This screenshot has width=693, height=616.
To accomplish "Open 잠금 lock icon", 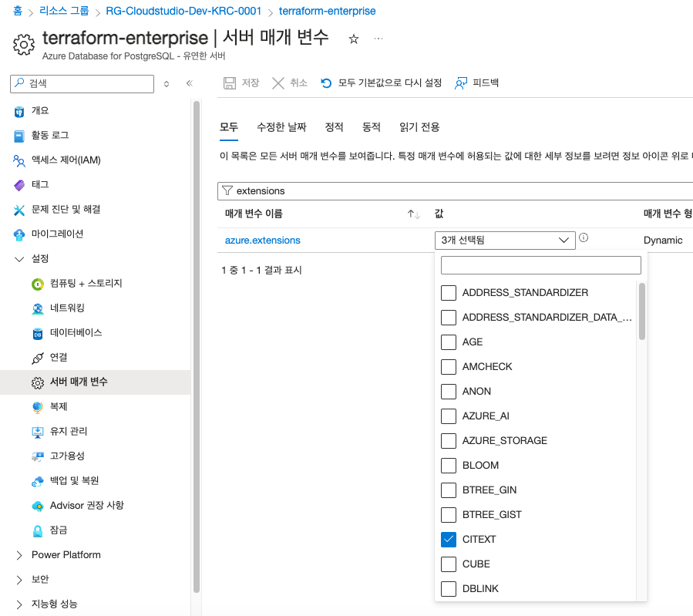I will pos(38,530).
